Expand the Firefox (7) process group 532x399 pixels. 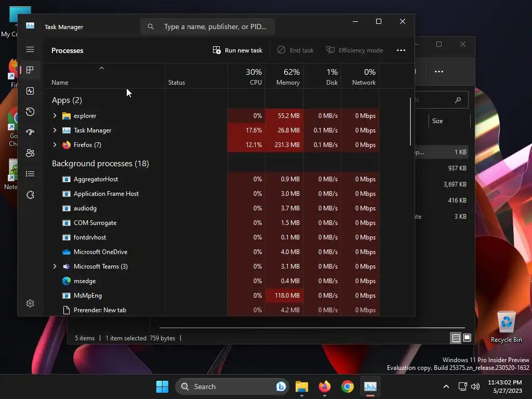[55, 145]
